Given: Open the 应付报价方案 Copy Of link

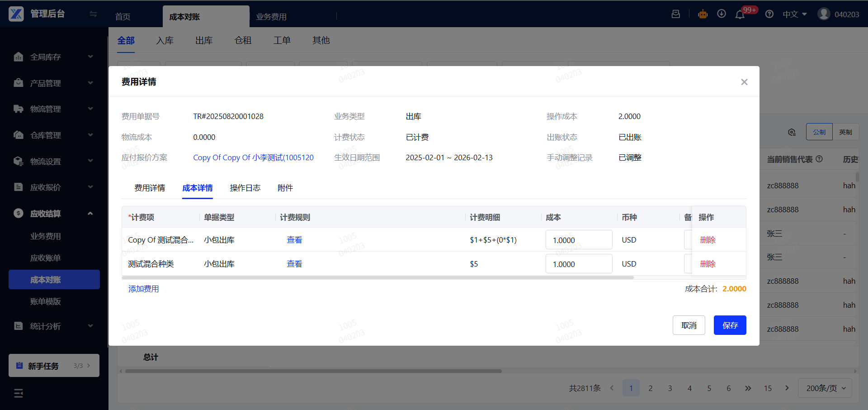Looking at the screenshot, I should coord(253,157).
